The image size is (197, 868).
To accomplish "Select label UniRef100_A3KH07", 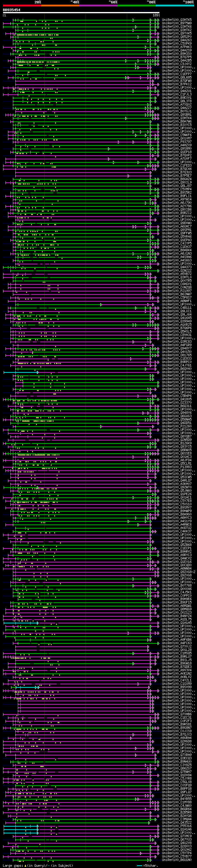I will tap(177, 484).
